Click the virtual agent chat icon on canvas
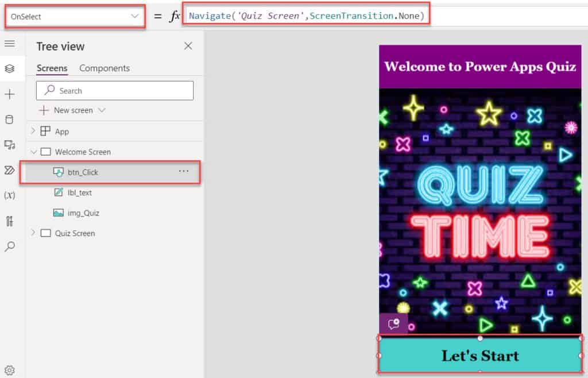The image size is (588, 378). click(394, 323)
